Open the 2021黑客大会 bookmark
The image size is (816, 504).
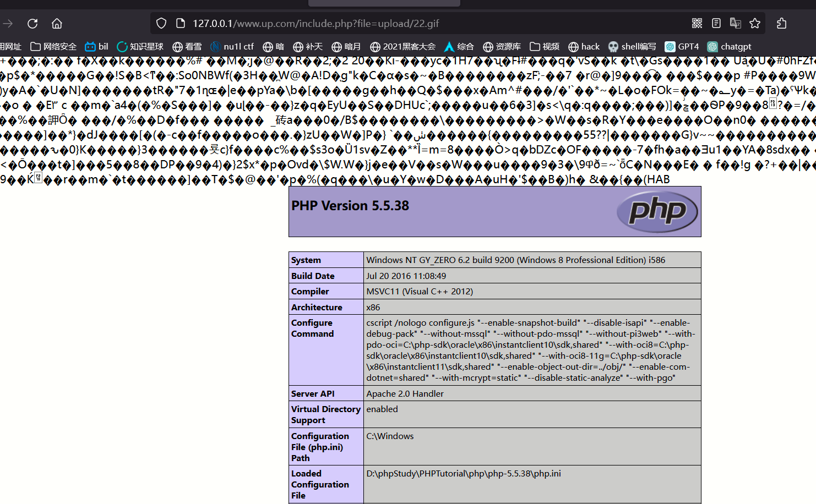pos(402,47)
